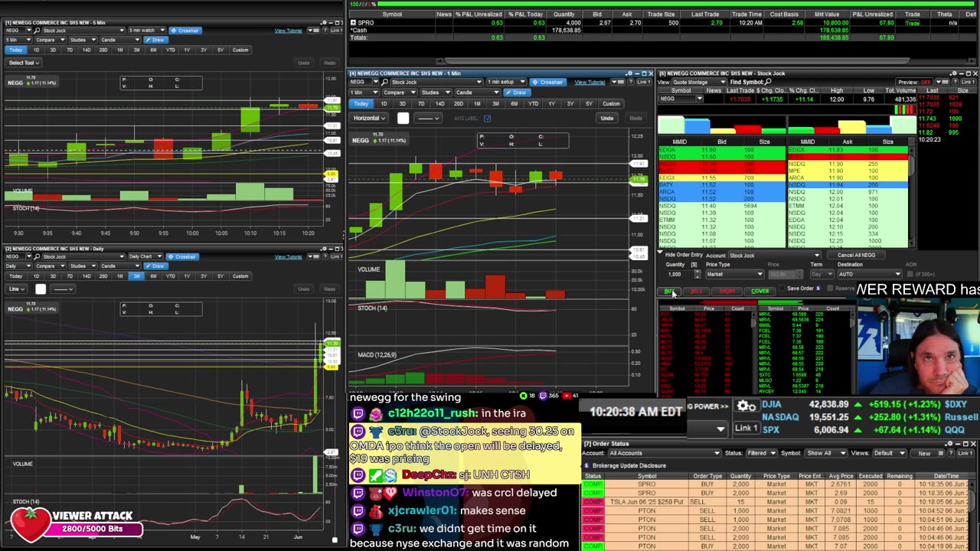
Task: Open the Price Type Market dropdown
Action: pyautogui.click(x=734, y=274)
